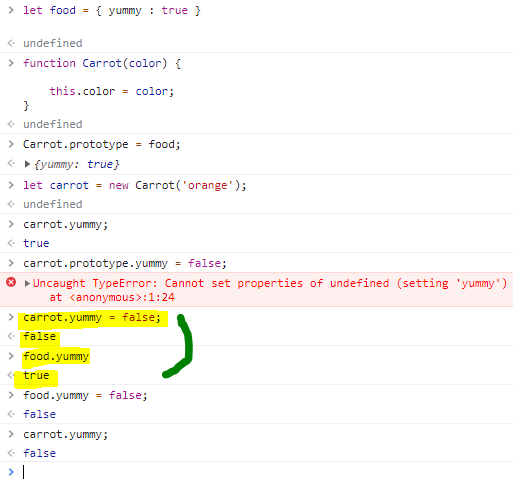The height and width of the screenshot is (487, 513).
Task: Click 'false' result under food.yummy = false;
Action: [x=39, y=414]
